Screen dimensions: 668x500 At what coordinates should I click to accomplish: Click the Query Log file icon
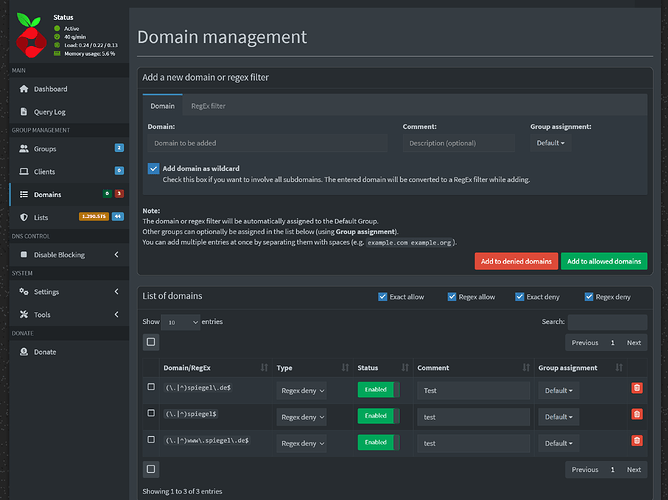click(x=25, y=112)
